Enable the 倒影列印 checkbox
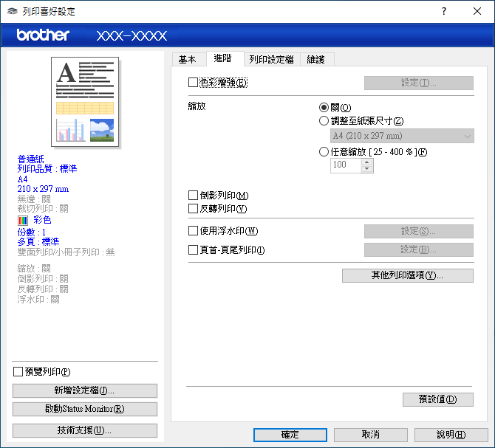The height and width of the screenshot is (448, 495). (194, 196)
